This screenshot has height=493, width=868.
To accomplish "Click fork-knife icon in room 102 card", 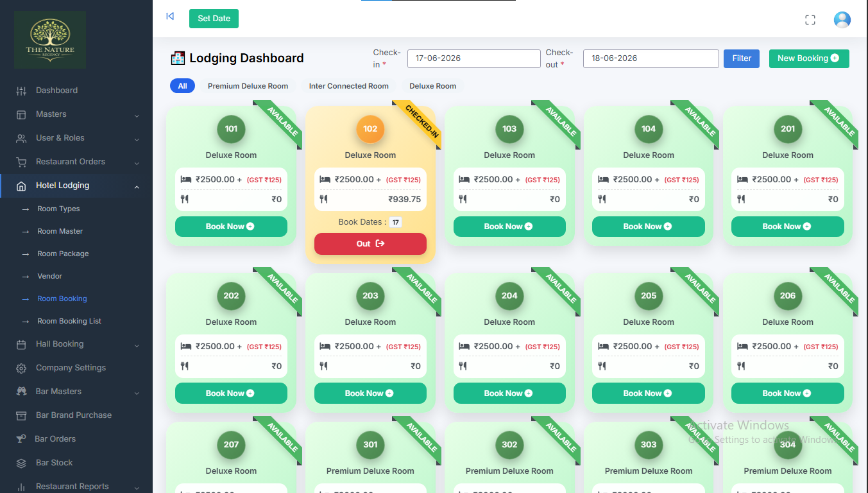I will (x=323, y=199).
